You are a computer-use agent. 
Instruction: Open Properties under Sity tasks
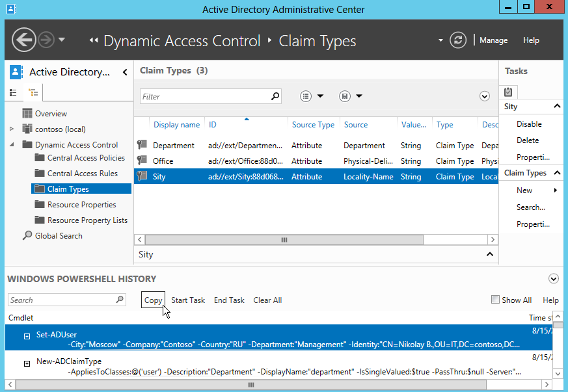533,157
